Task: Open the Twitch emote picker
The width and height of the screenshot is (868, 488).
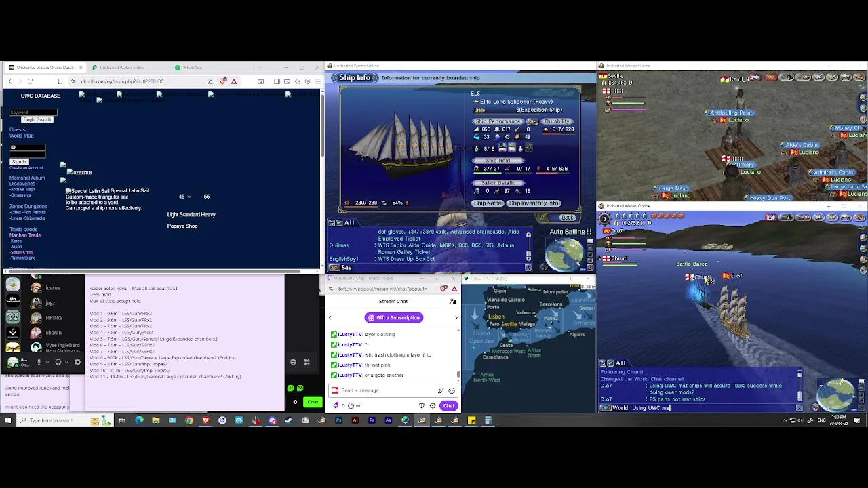Action: [x=452, y=390]
